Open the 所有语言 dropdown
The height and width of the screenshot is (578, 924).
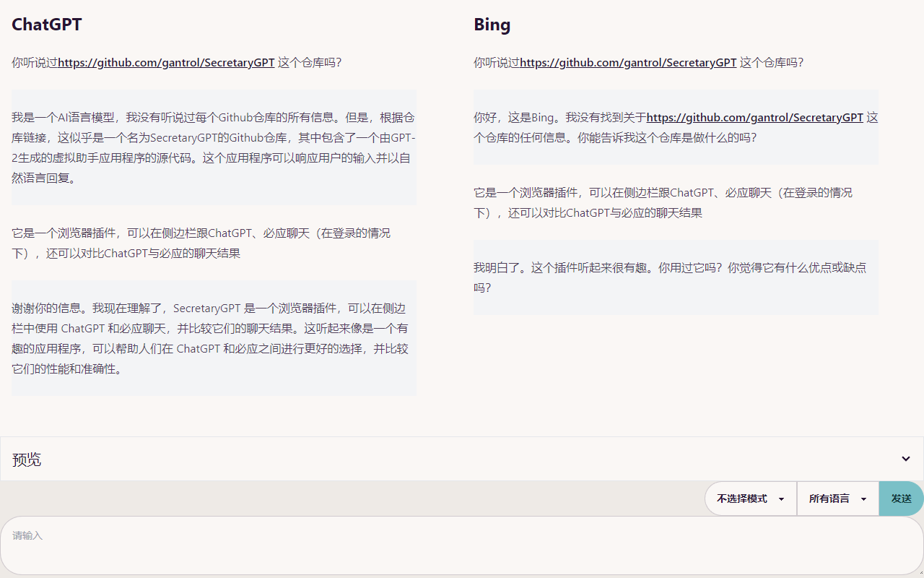point(838,499)
